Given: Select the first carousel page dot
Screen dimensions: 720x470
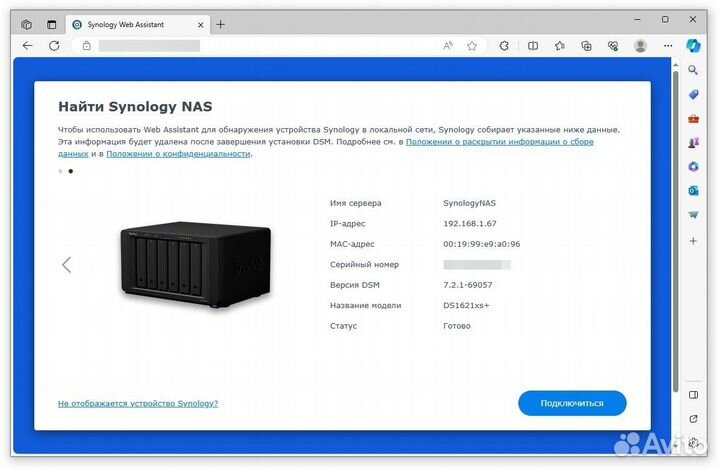Looking at the screenshot, I should point(61,171).
